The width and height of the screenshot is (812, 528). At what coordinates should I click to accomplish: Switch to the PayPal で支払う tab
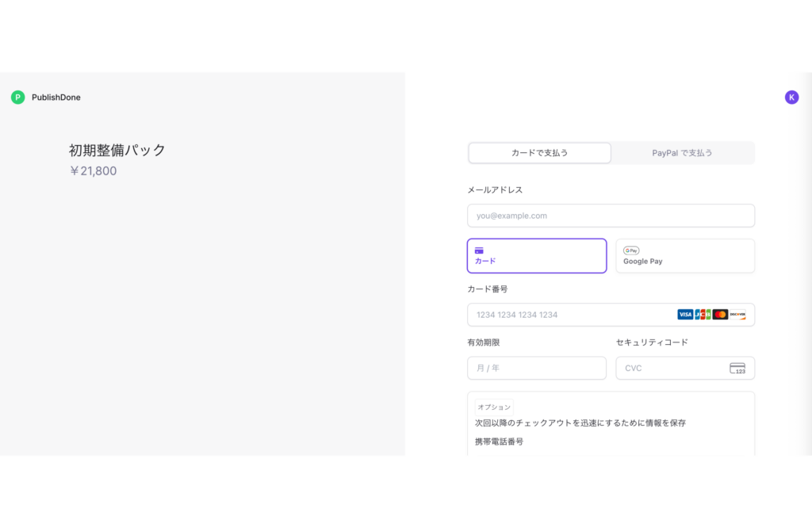(682, 153)
